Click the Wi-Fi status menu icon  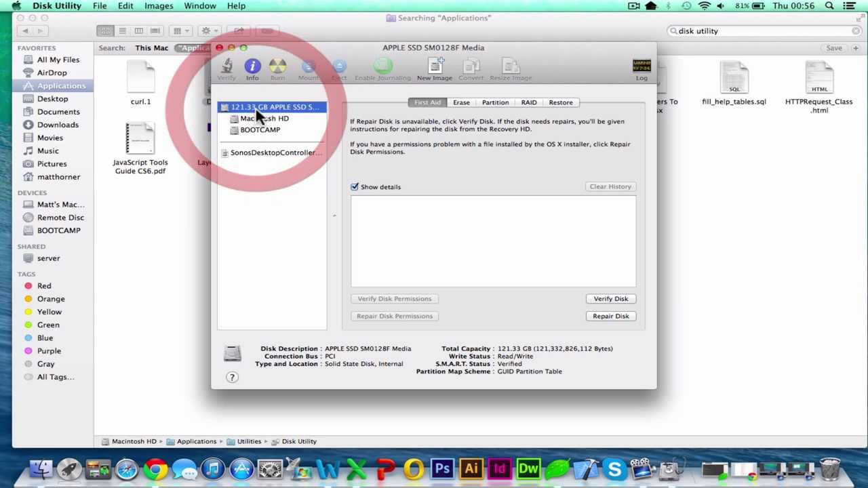(705, 5)
